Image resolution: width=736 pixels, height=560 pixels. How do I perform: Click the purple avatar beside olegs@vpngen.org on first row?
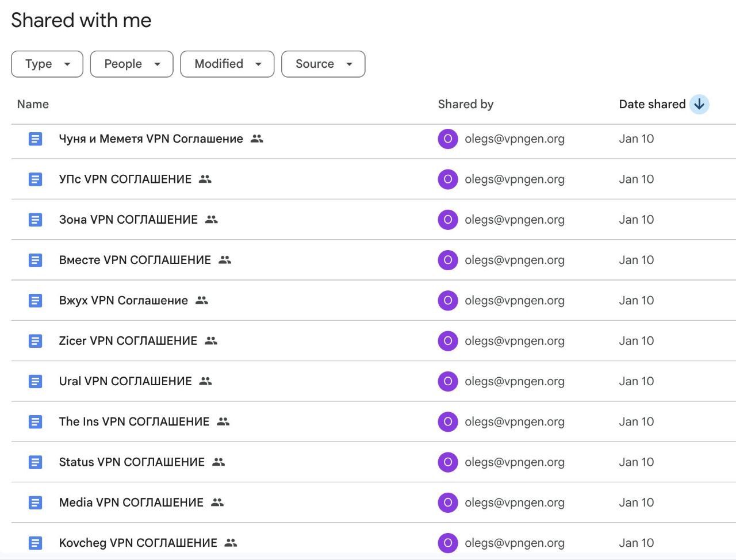coord(448,139)
